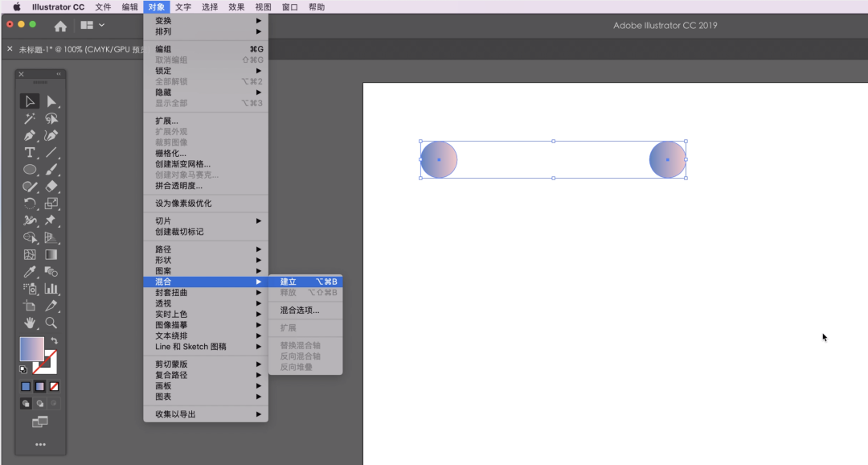Open the arrange documents layout dropdown
Screen dimensions: 868x465
[92, 26]
